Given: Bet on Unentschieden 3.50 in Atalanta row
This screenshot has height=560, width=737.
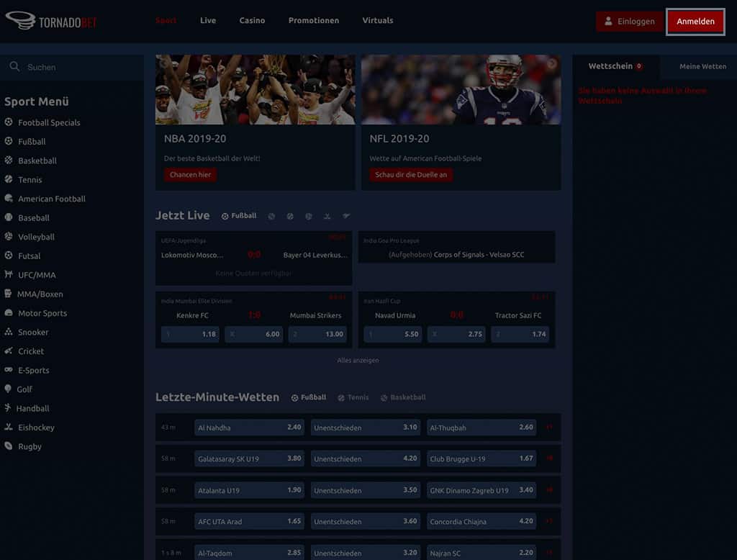Looking at the screenshot, I should point(365,490).
